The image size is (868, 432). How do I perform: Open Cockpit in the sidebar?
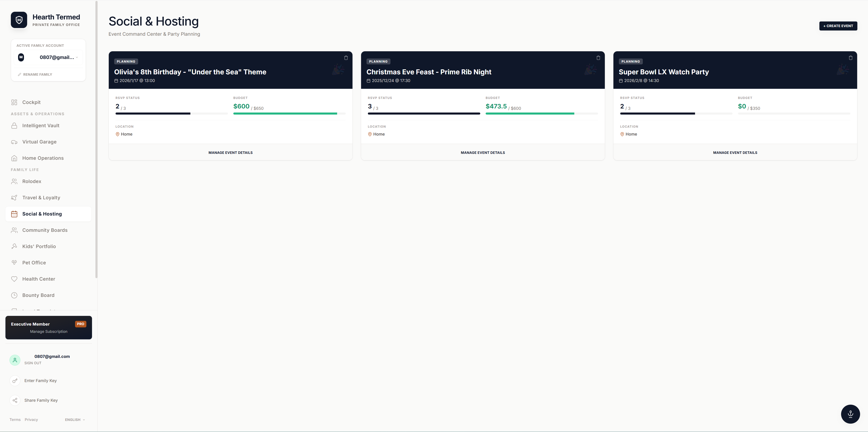click(x=31, y=102)
